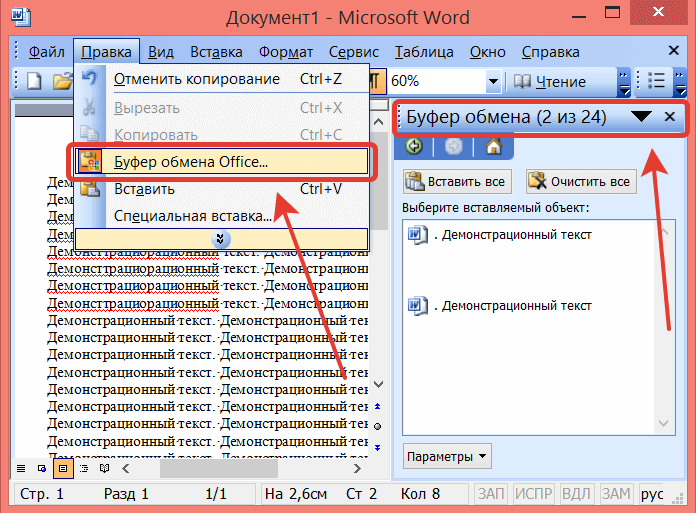
Task: Toggle ЗАП macro recording indicator
Action: click(490, 493)
